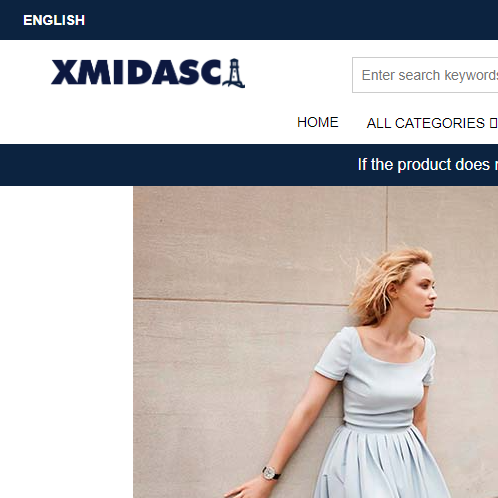Viewport: 498px width, 498px height.
Task: Open the ENGLISH language selector
Action: [x=54, y=20]
